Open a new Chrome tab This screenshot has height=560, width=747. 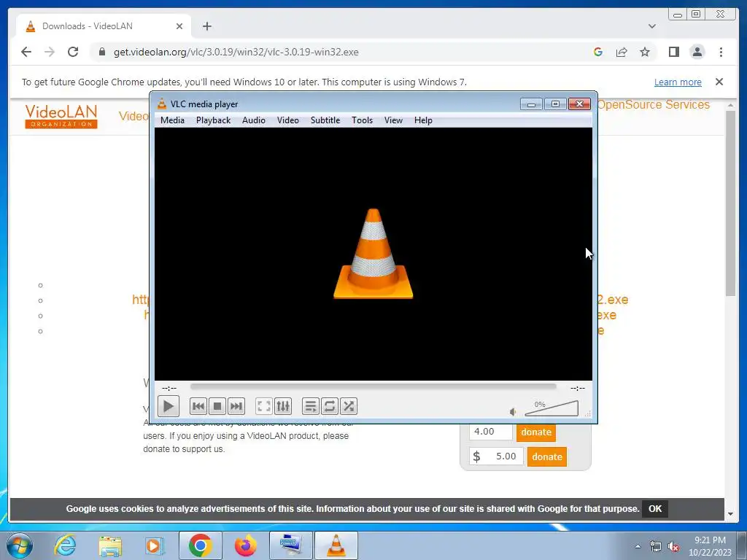pyautogui.click(x=206, y=26)
